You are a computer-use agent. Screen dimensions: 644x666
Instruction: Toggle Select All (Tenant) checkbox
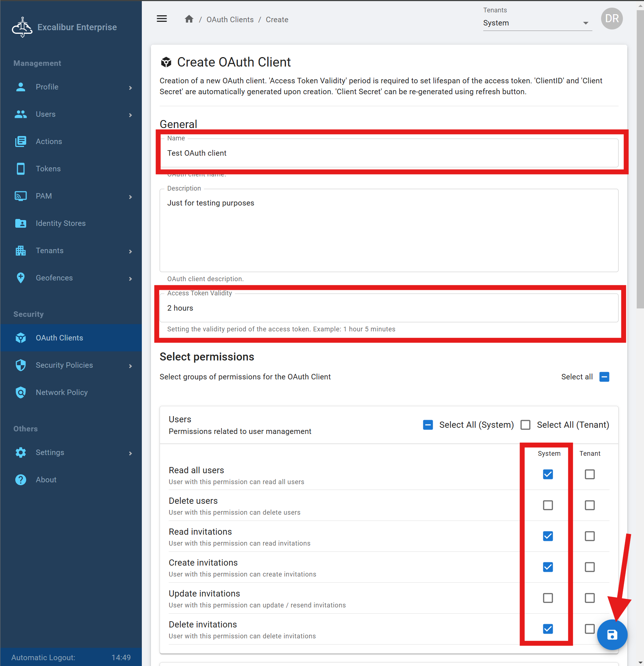(525, 425)
